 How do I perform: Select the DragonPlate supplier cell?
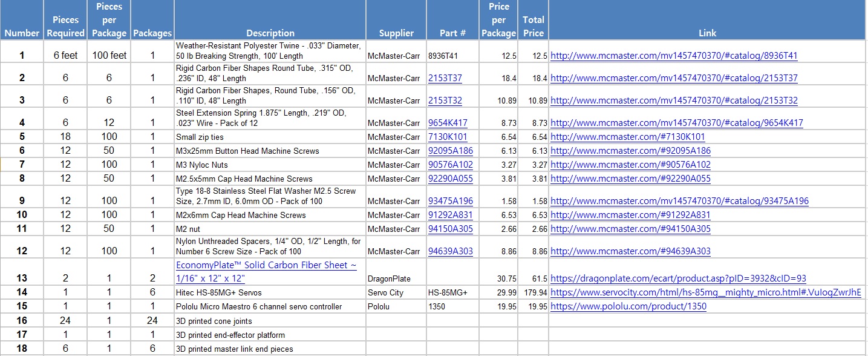[396, 272]
